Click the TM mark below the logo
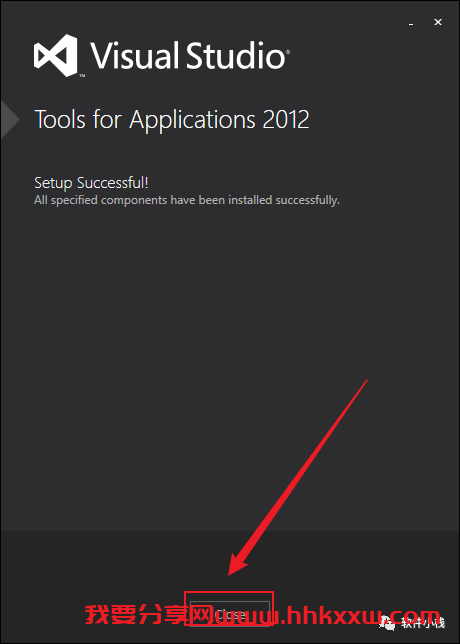This screenshot has width=460, height=644. click(x=82, y=76)
